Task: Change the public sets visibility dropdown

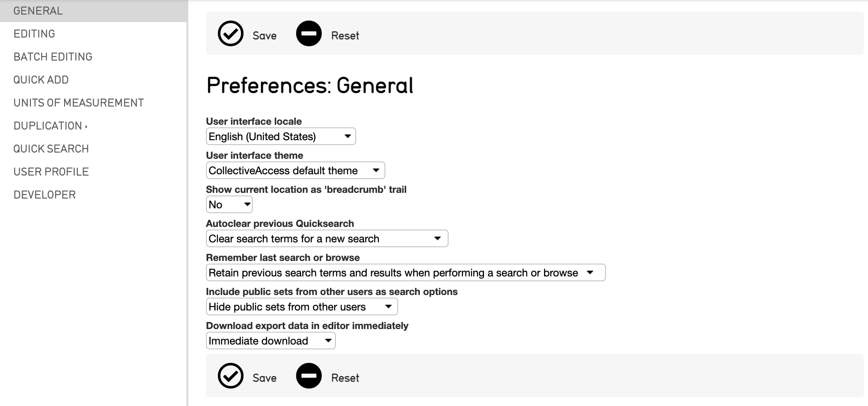Action: 301,306
